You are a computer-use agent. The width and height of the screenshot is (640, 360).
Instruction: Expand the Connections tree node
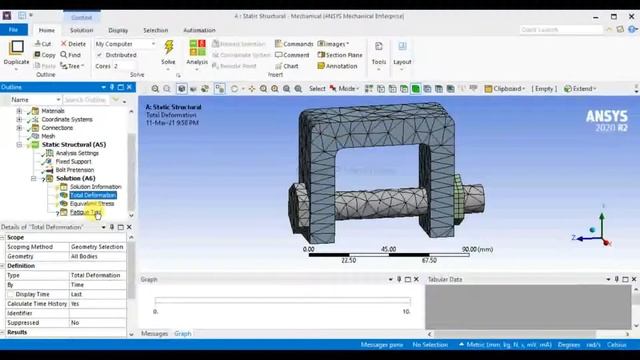[19, 128]
